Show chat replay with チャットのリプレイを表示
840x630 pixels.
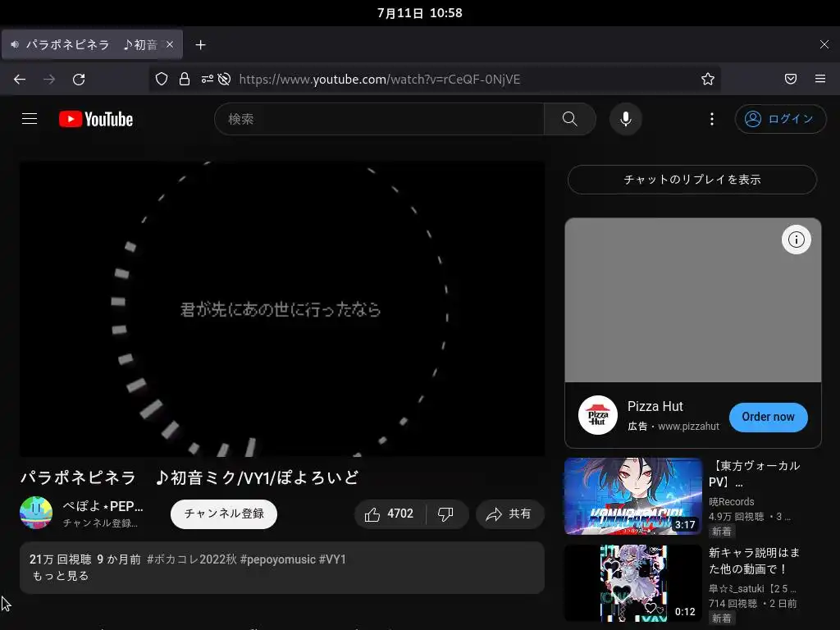692,180
